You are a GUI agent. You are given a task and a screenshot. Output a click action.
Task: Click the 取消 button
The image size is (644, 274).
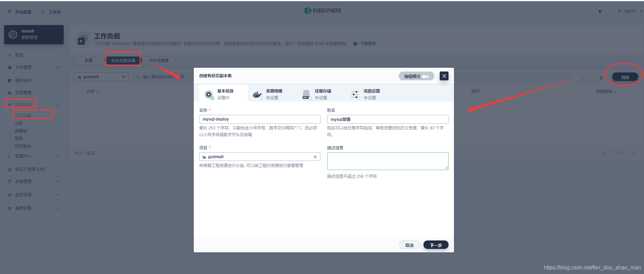pos(410,245)
